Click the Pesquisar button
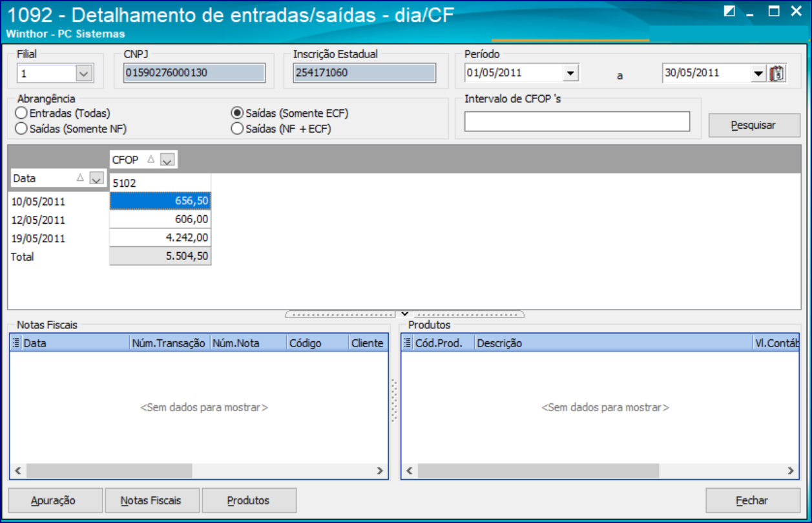This screenshot has height=523, width=812. pos(754,125)
